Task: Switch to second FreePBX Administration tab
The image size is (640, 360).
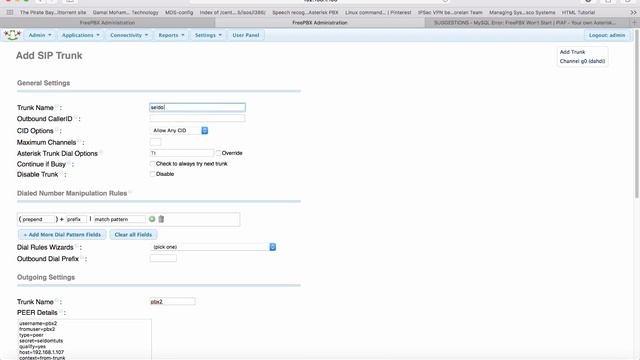Action: pos(320,23)
